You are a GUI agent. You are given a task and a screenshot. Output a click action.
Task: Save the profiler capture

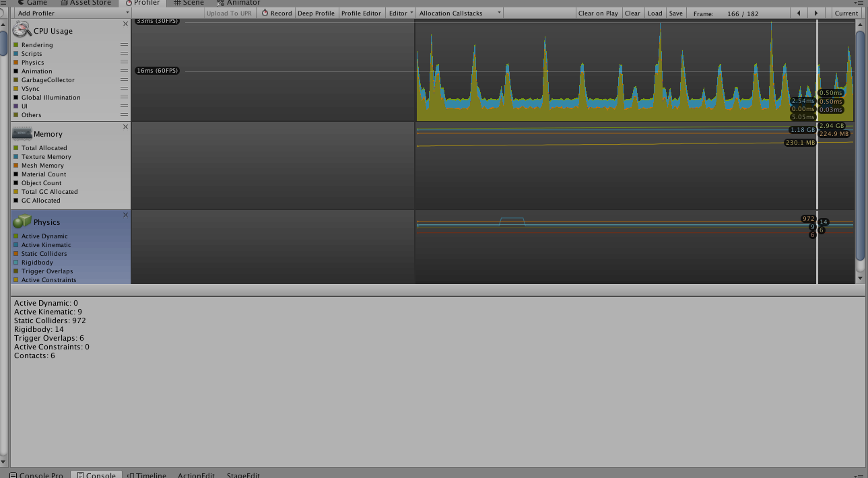[675, 13]
